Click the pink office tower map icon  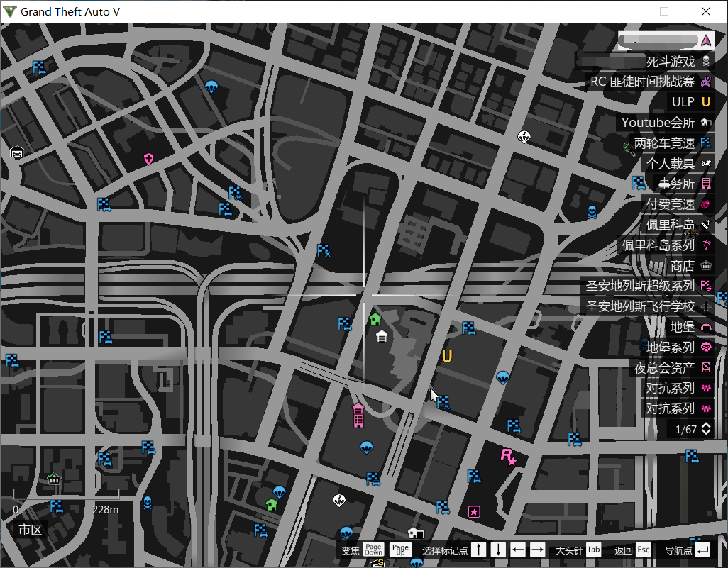pyautogui.click(x=358, y=415)
